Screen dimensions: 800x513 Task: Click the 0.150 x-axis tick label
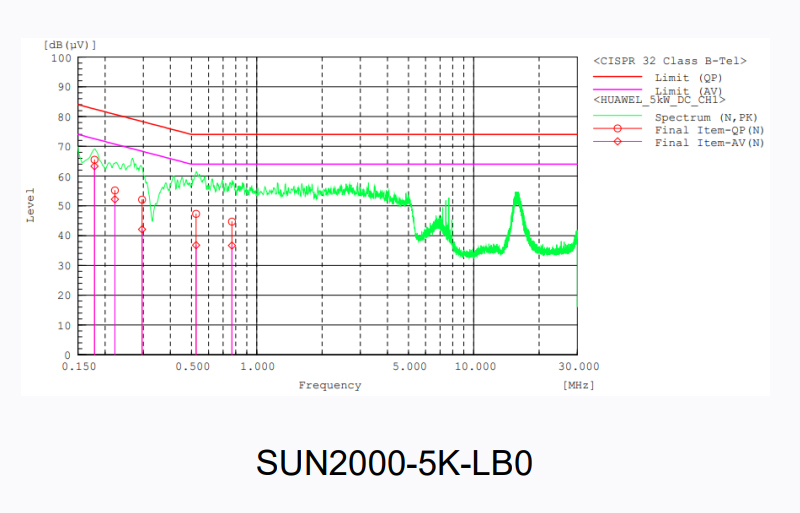tap(79, 367)
